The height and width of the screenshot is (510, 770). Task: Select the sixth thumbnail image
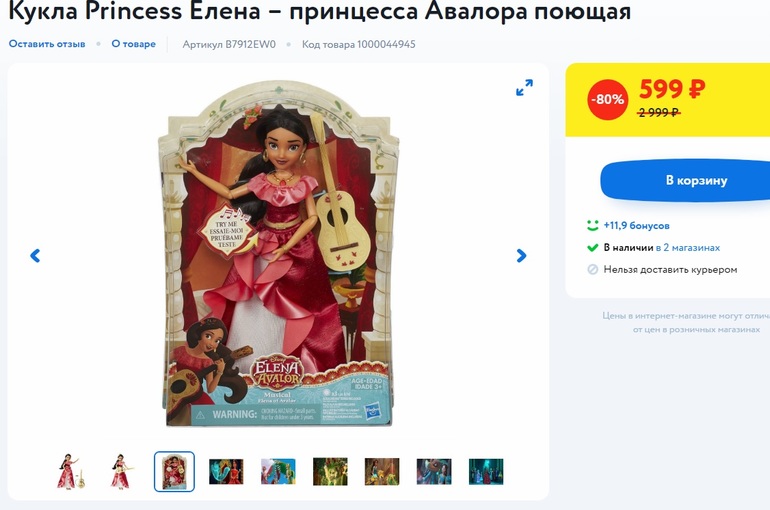(330, 472)
